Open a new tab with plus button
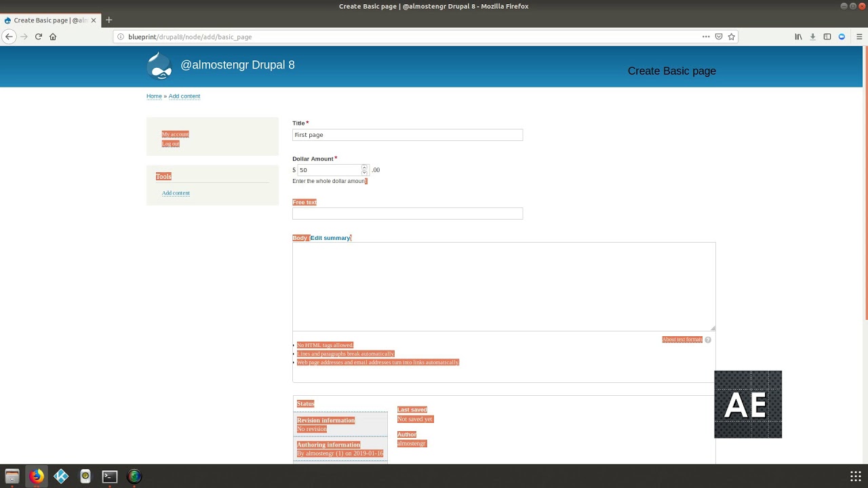The height and width of the screenshot is (488, 868). [108, 20]
